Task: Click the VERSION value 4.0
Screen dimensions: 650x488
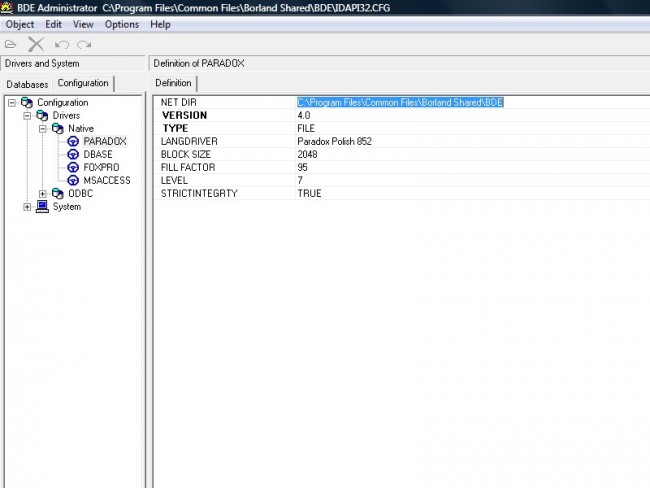Action: 303,115
